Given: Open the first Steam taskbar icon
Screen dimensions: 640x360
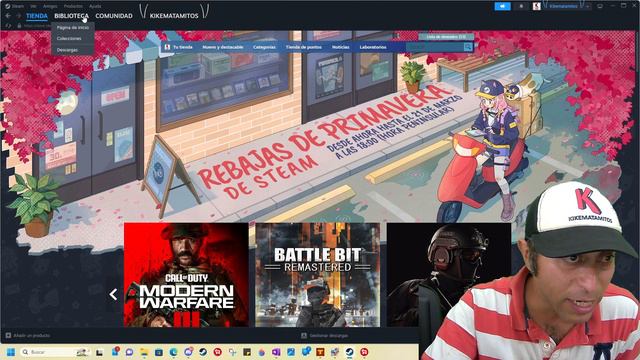Looking at the screenshot, I should pyautogui.click(x=202, y=352).
